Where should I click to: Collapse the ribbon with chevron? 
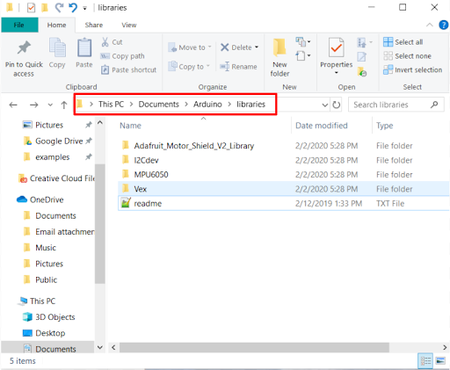coord(430,25)
